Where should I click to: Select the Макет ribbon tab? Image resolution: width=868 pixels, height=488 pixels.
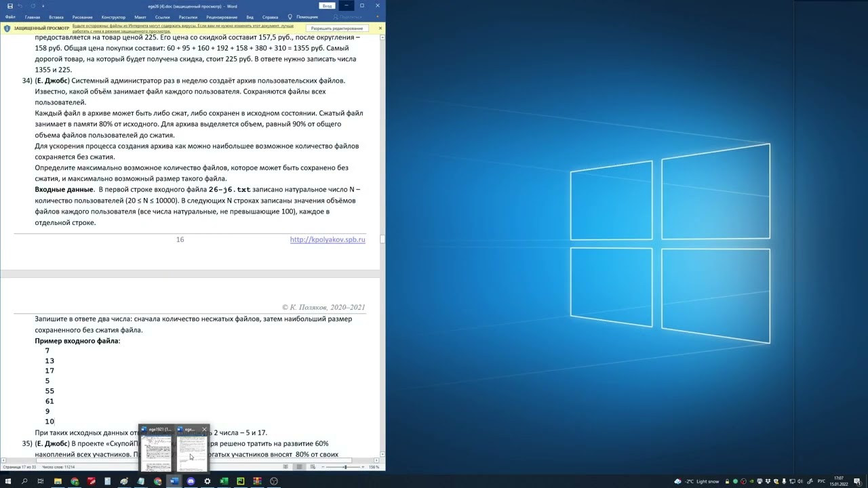140,17
